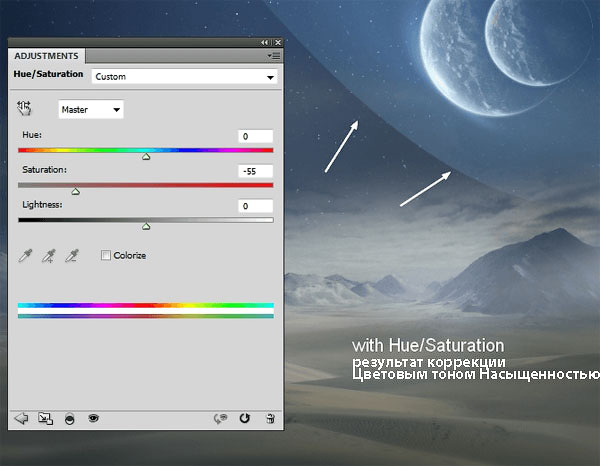Open the Custom preset dropdown
Image resolution: width=600 pixels, height=466 pixels.
[x=184, y=77]
